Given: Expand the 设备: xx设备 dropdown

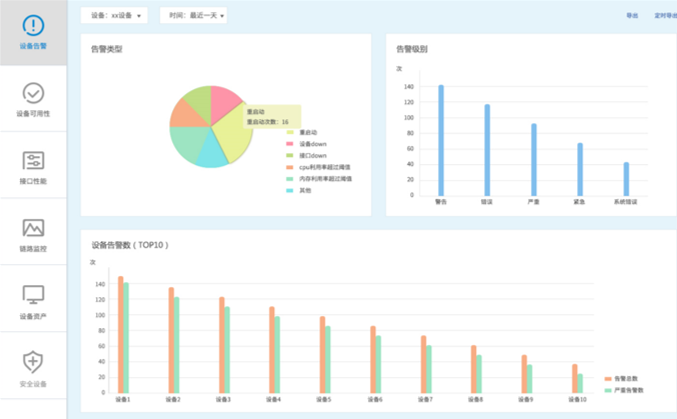Looking at the screenshot, I should pyautogui.click(x=114, y=16).
